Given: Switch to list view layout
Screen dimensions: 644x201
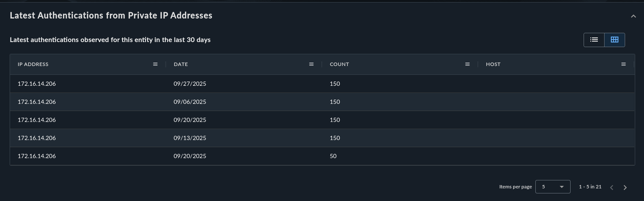Looking at the screenshot, I should (x=594, y=40).
